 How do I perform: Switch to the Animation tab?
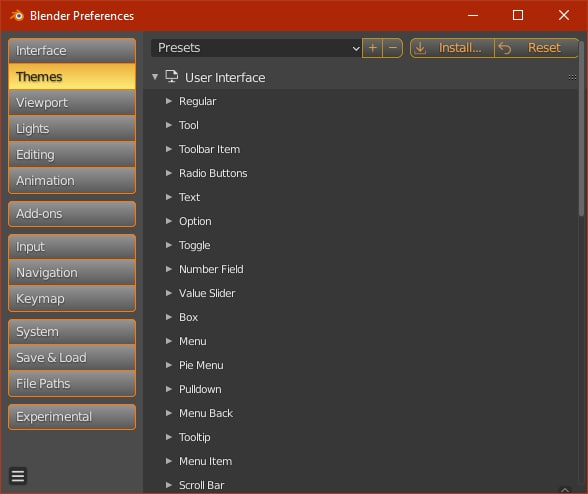point(72,180)
